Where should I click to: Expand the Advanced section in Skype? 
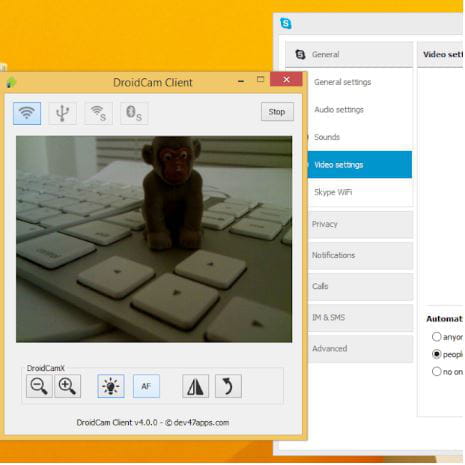tap(360, 349)
